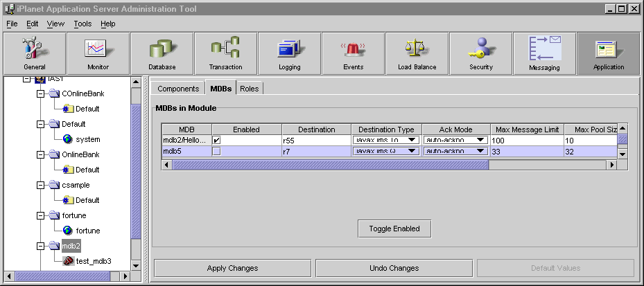Uncheck Enabled for mdb2/Hello row
Image resolution: width=644 pixels, height=286 pixels.
(x=217, y=141)
